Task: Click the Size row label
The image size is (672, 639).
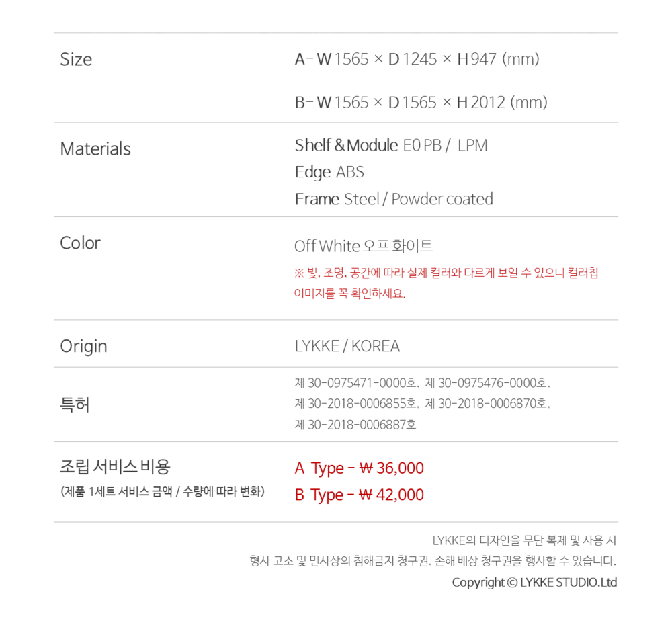Action: coord(76,59)
